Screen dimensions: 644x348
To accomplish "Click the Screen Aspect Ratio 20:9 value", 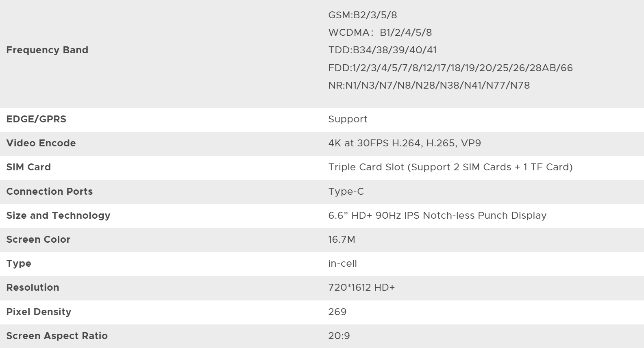I will point(339,336).
